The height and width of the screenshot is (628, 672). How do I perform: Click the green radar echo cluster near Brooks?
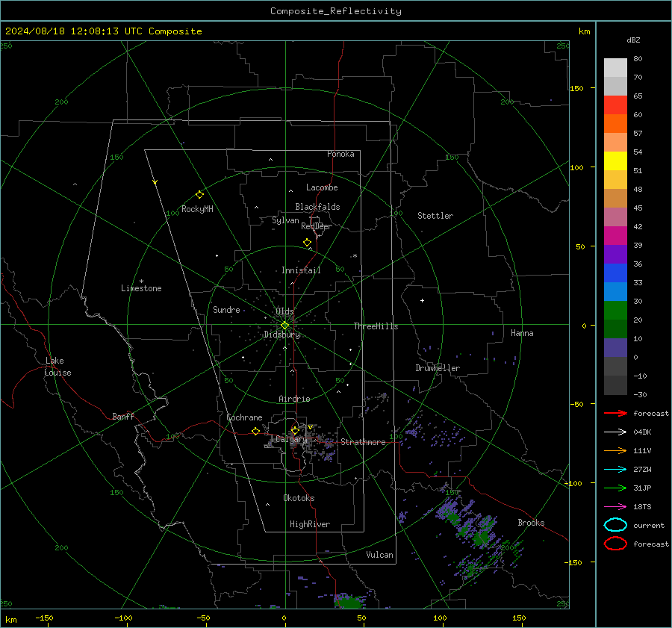click(x=483, y=537)
